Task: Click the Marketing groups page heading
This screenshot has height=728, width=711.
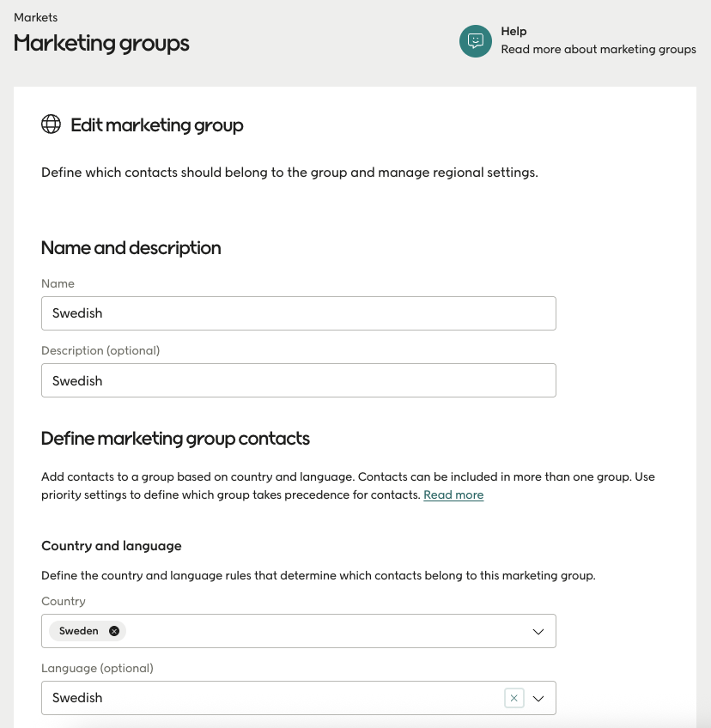Action: pyautogui.click(x=101, y=43)
